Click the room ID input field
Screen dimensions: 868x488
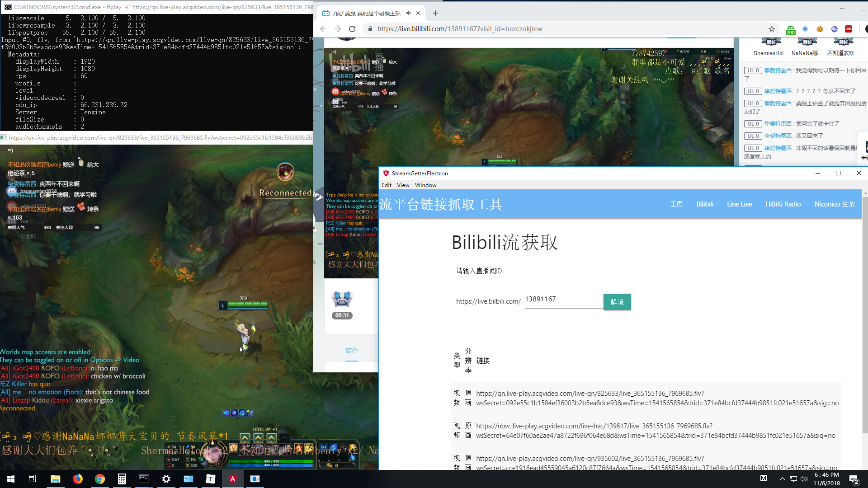[x=563, y=300]
